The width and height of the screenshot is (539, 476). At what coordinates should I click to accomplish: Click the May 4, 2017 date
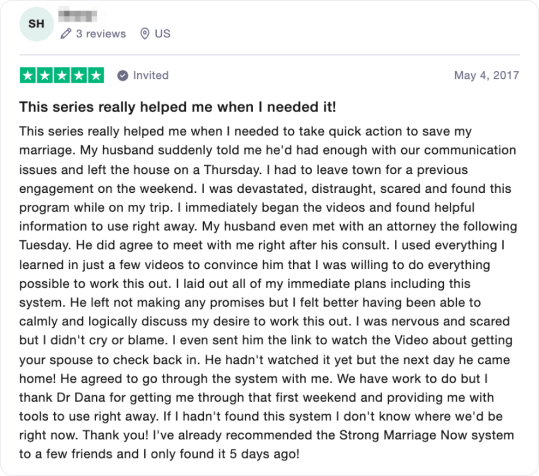tap(486, 75)
